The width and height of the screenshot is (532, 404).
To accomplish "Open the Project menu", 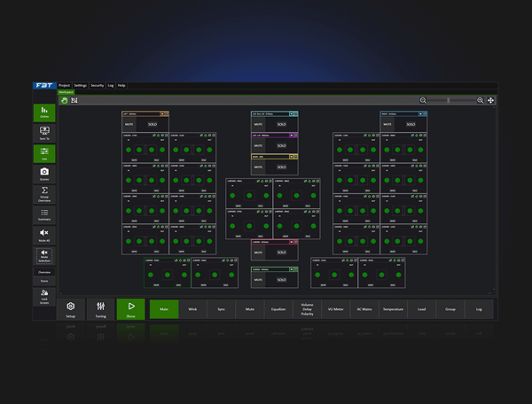I will coord(64,85).
